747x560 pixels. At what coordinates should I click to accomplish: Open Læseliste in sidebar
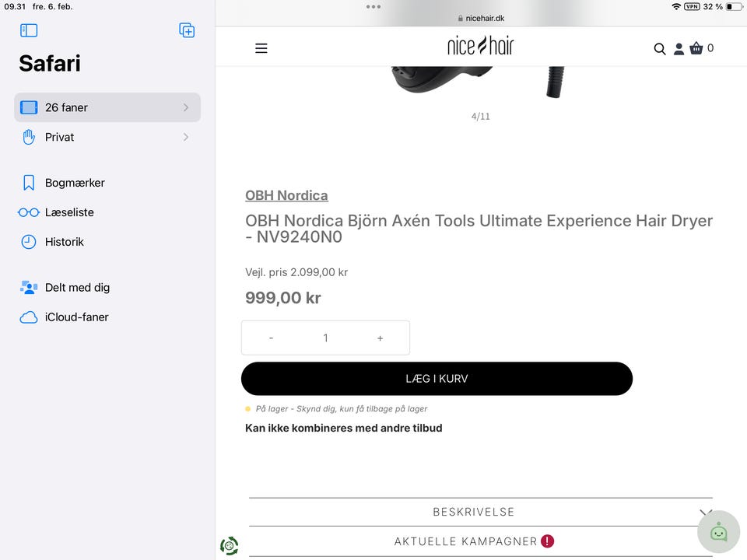(x=69, y=212)
